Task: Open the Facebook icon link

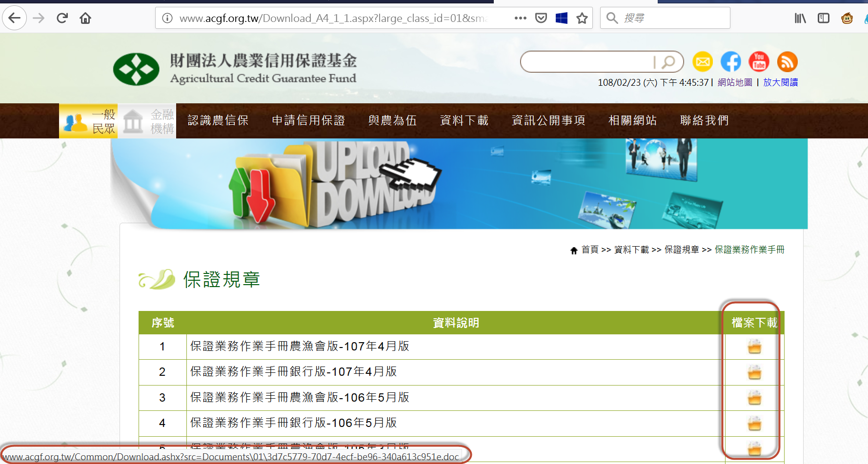Action: click(x=731, y=62)
